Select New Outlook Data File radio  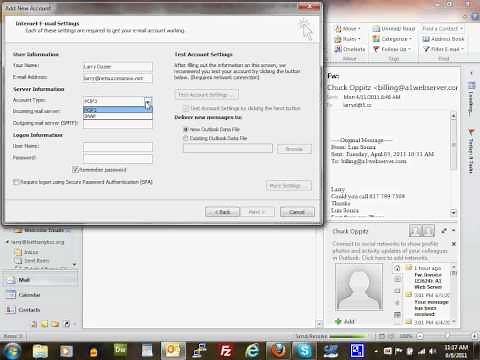coord(186,129)
